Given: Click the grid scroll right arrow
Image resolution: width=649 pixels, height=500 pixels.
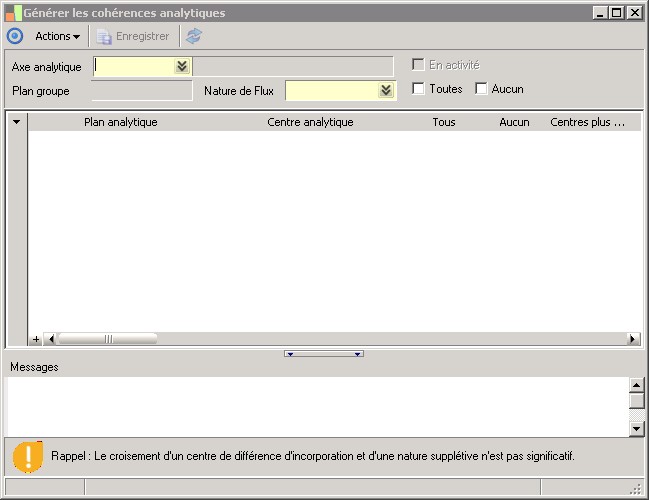Looking at the screenshot, I should [633, 339].
